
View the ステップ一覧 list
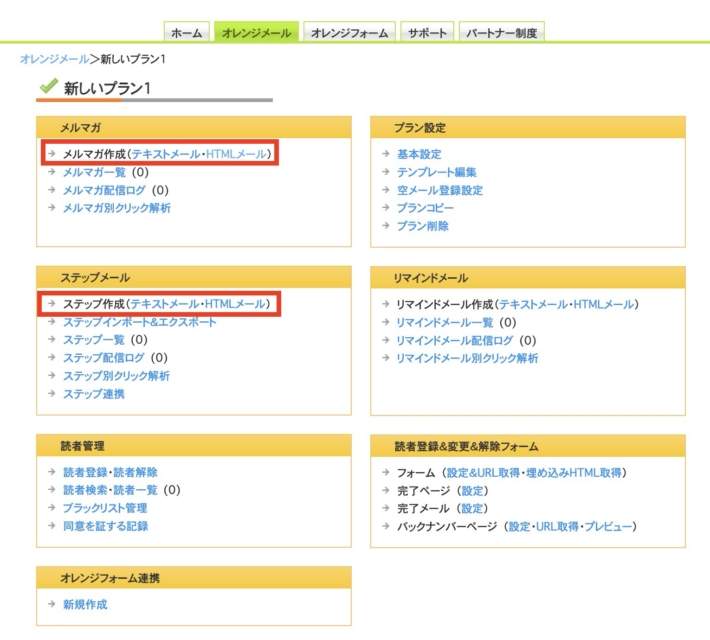(94, 340)
